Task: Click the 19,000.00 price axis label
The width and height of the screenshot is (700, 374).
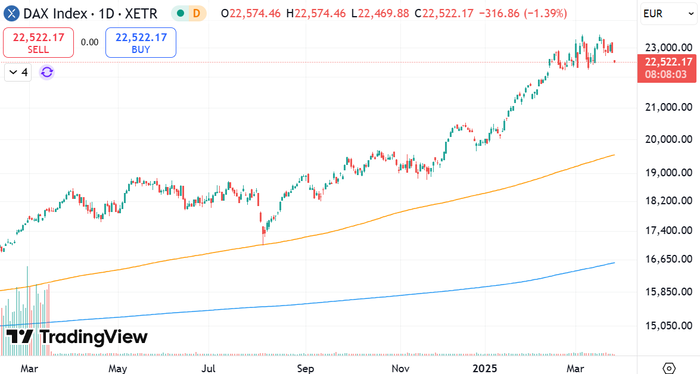Action: click(x=668, y=172)
